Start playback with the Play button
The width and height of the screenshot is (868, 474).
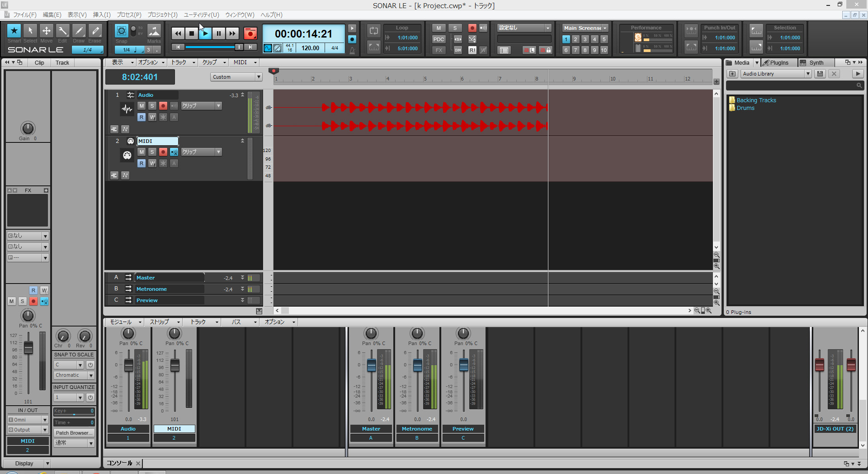205,33
